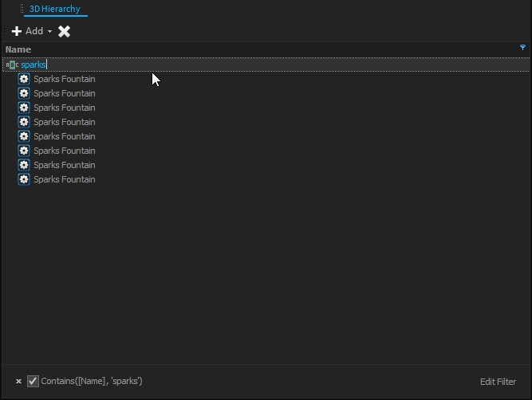Click the gear icon of first Sparks Fountain
Screen dimensions: 532x400
tap(24, 79)
